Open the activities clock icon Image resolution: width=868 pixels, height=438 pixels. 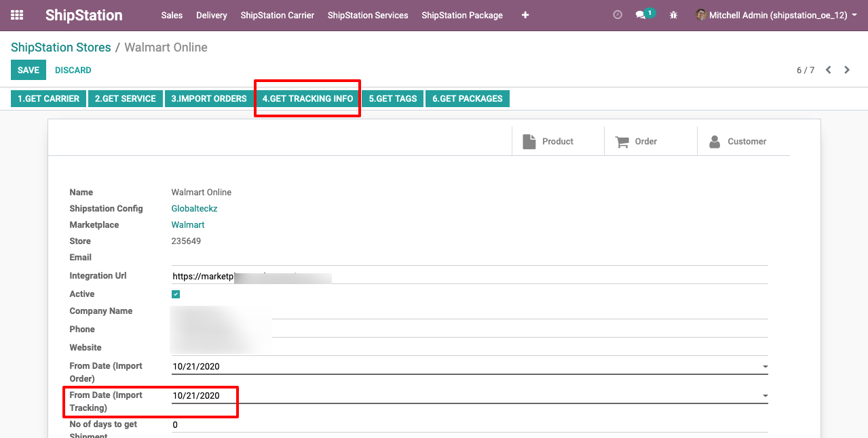618,14
